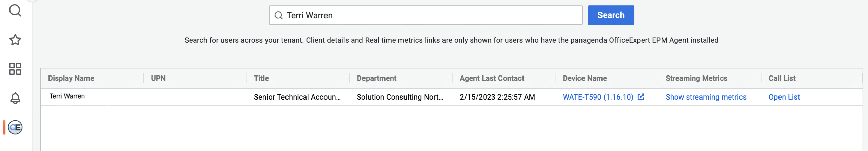Open the search icon in the sidebar

pyautogui.click(x=15, y=10)
